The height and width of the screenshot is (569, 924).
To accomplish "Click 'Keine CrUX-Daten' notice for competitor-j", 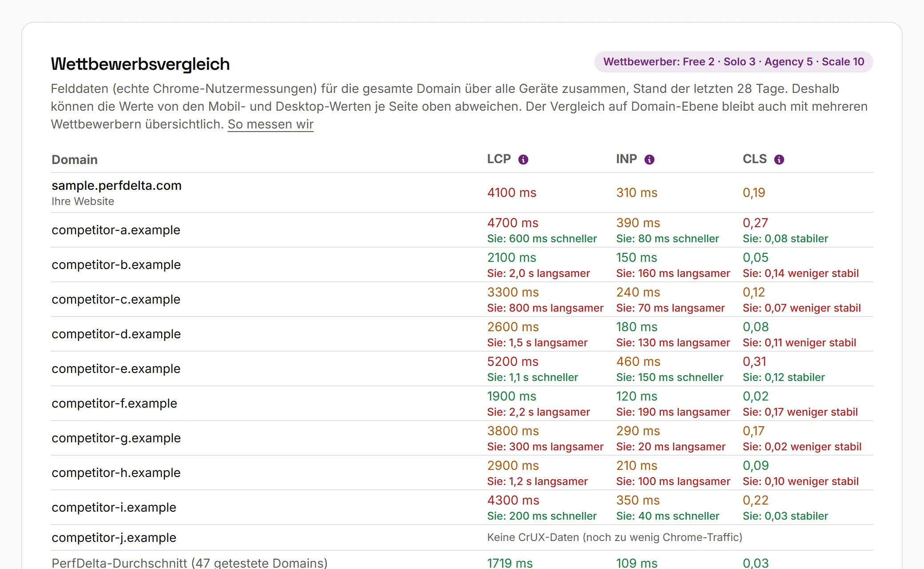I will [615, 537].
